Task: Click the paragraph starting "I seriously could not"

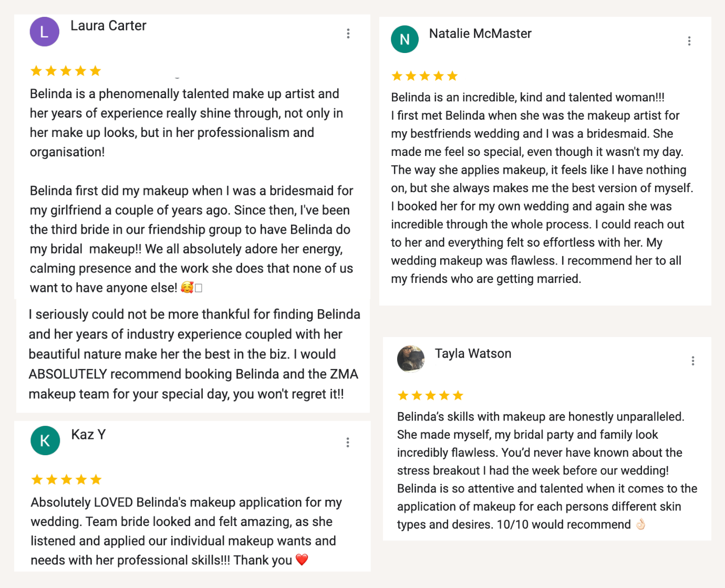Action: [x=193, y=354]
